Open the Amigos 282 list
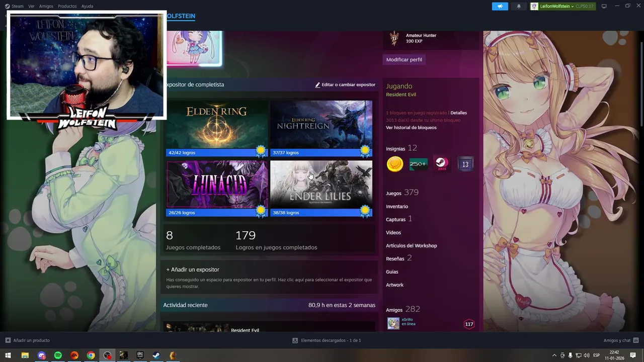 [403, 309]
